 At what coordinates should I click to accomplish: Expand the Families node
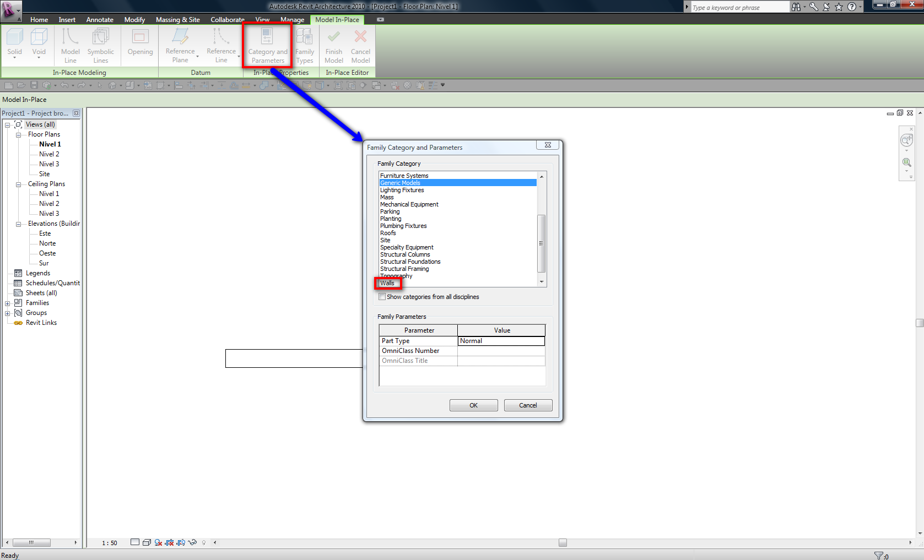click(x=8, y=303)
